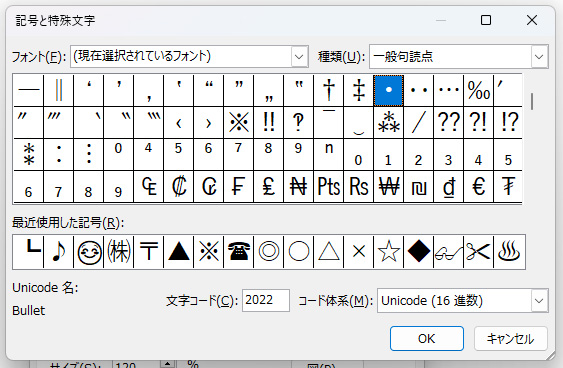Select the recently used multiplication × symbol
This screenshot has height=368, width=563.
pyautogui.click(x=359, y=252)
